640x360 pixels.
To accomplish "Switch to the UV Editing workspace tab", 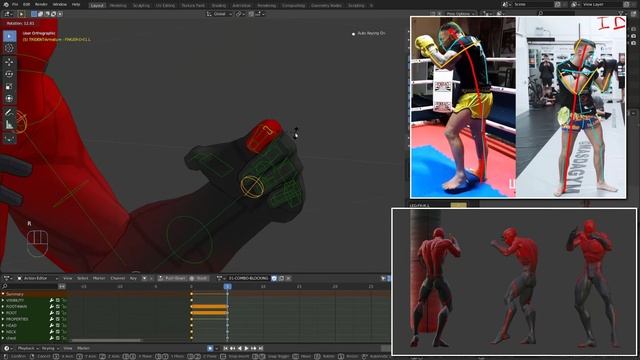I will coord(165,6).
